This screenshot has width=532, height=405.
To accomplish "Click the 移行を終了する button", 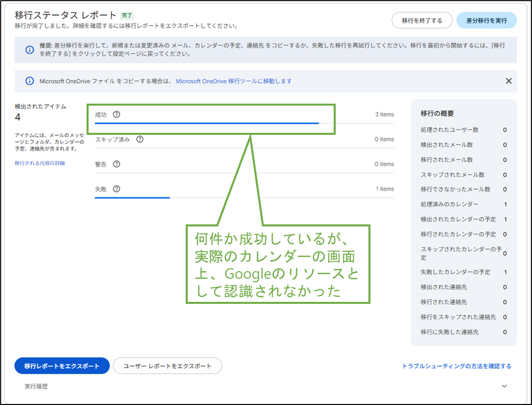I will pyautogui.click(x=422, y=20).
